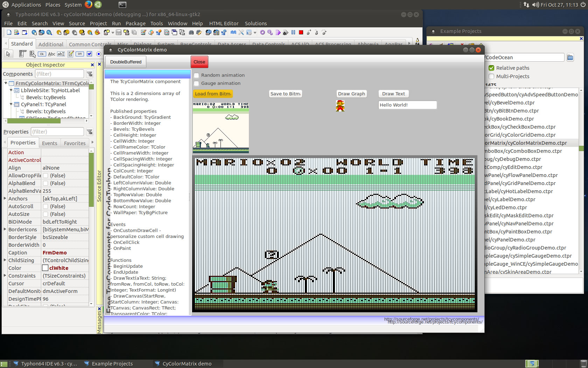Select the pointer arrow in component palette
This screenshot has height=368, width=588.
click(x=8, y=54)
